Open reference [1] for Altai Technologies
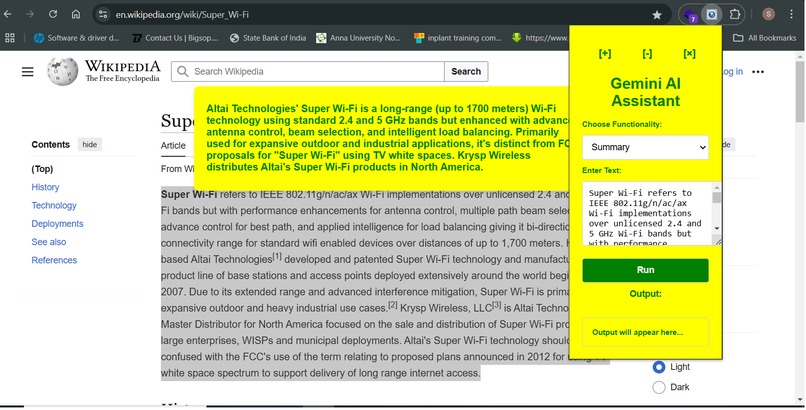This screenshot has height=410, width=806. click(277, 256)
